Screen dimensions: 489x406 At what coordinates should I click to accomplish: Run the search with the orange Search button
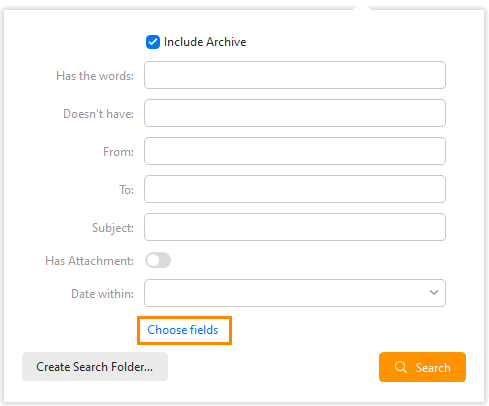(x=422, y=367)
